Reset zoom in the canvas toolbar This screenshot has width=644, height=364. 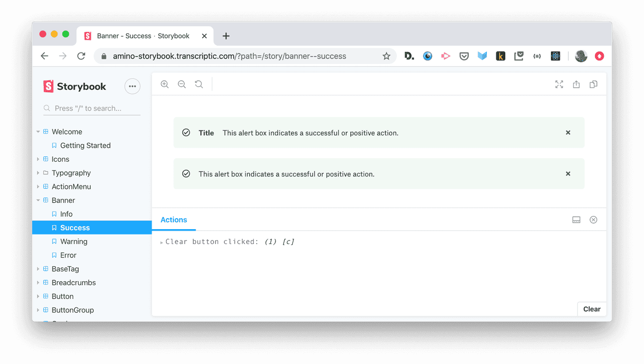pyautogui.click(x=199, y=84)
